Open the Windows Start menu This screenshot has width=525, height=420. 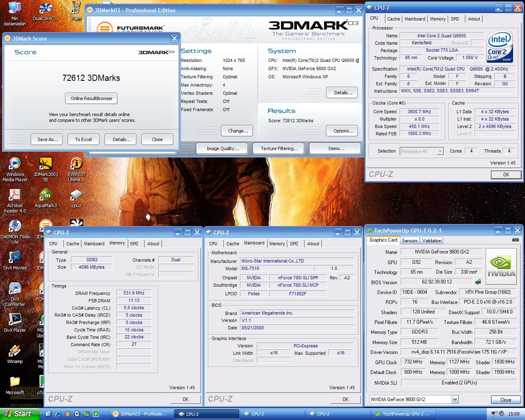[20, 414]
